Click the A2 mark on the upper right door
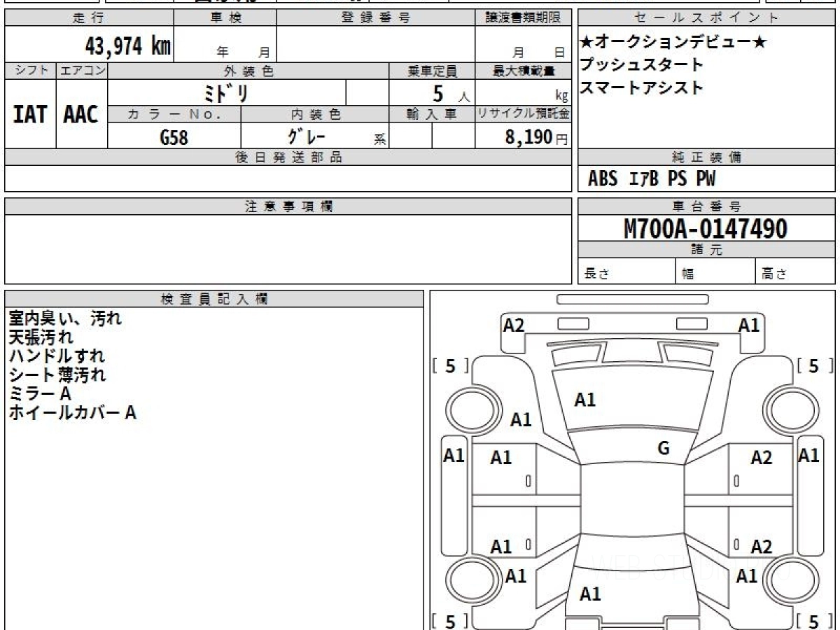The width and height of the screenshot is (840, 630). [762, 458]
